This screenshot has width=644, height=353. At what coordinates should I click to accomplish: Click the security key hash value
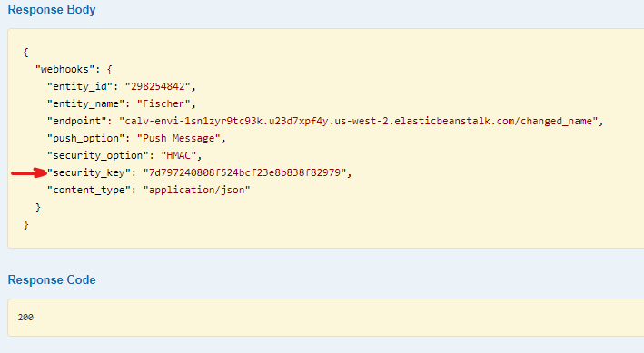coord(244,172)
